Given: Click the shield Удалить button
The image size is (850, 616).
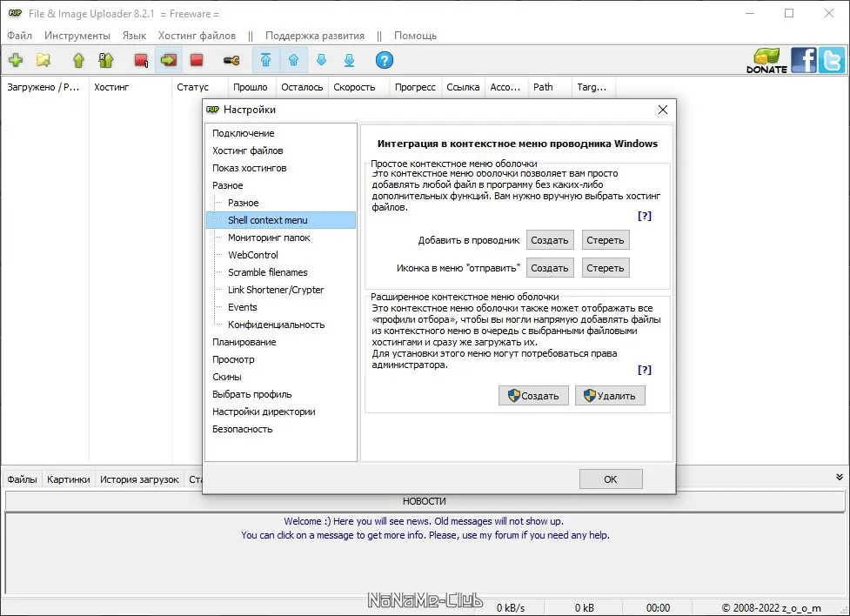Looking at the screenshot, I should coord(610,396).
